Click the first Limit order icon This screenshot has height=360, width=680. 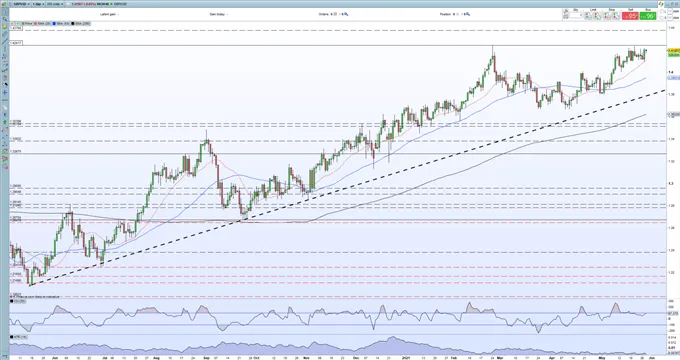pos(588,16)
